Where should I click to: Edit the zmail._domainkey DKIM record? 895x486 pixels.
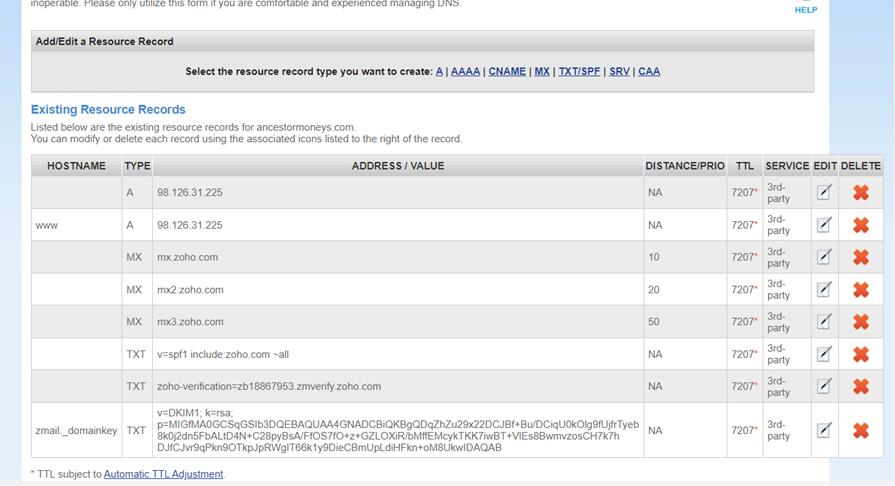point(824,431)
